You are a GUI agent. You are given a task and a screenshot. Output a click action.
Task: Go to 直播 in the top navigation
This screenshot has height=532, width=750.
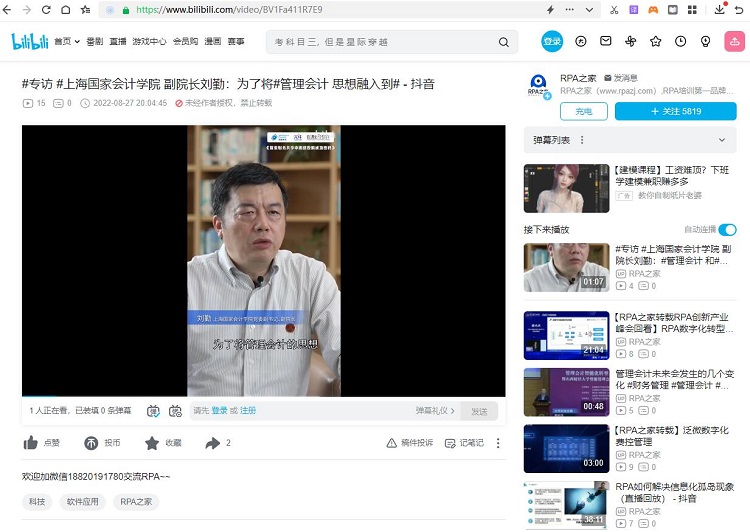tap(118, 42)
